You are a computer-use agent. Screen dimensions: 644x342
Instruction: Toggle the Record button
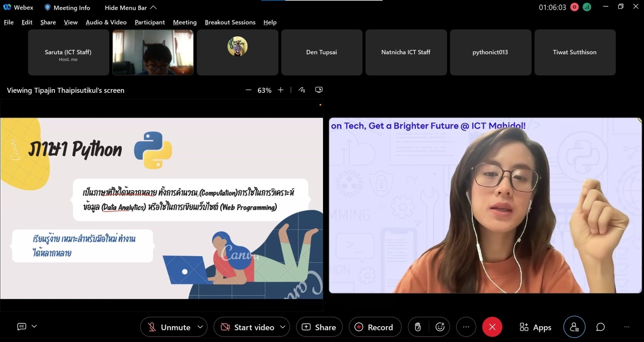tap(375, 327)
